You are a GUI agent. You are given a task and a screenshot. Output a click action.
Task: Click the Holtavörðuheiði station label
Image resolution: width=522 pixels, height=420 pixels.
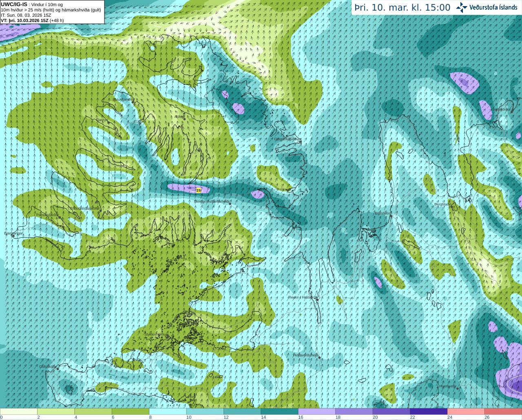click(x=305, y=355)
